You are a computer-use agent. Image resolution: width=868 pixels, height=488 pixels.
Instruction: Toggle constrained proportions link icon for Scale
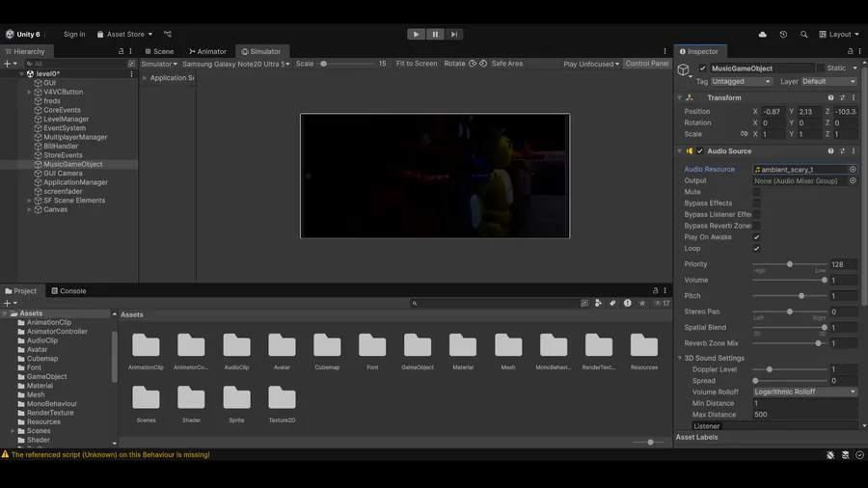[x=744, y=134]
